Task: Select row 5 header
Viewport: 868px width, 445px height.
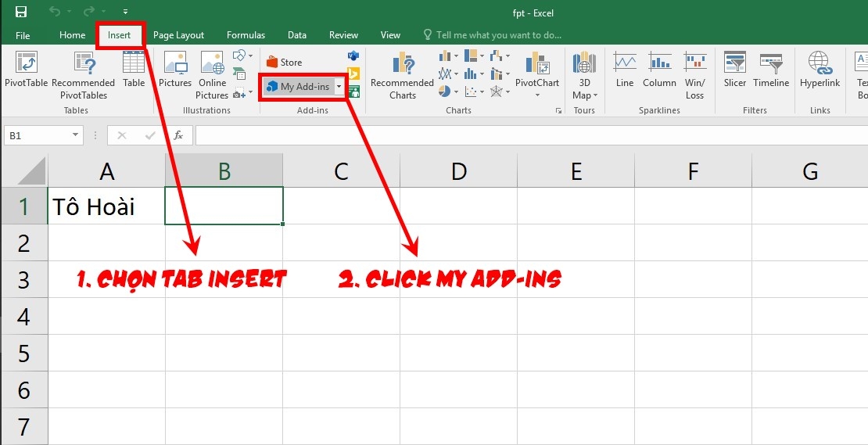Action: point(23,353)
